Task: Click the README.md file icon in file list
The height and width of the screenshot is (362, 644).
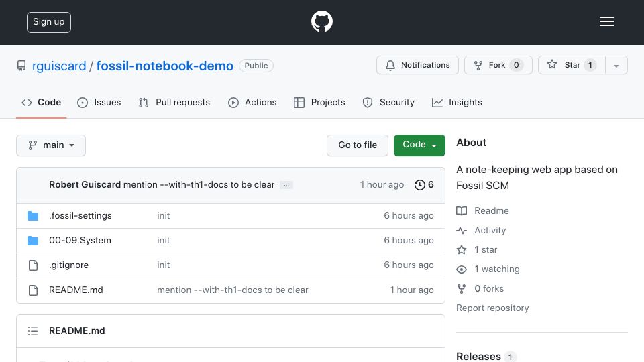Action: coord(33,290)
